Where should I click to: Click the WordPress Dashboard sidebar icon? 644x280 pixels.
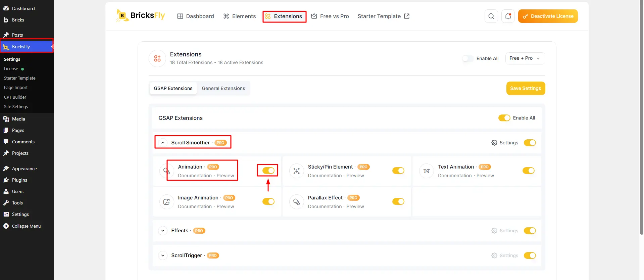tap(6, 8)
